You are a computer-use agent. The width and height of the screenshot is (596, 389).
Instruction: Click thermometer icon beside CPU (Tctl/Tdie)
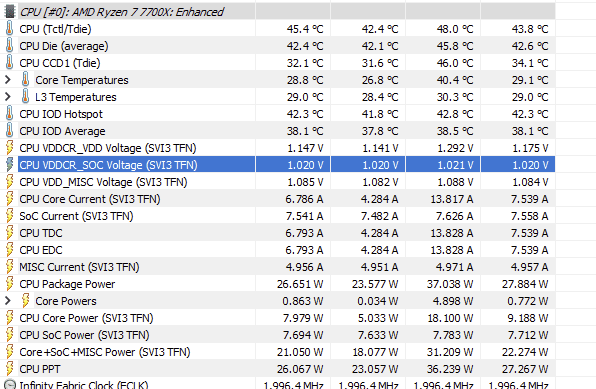(10, 29)
